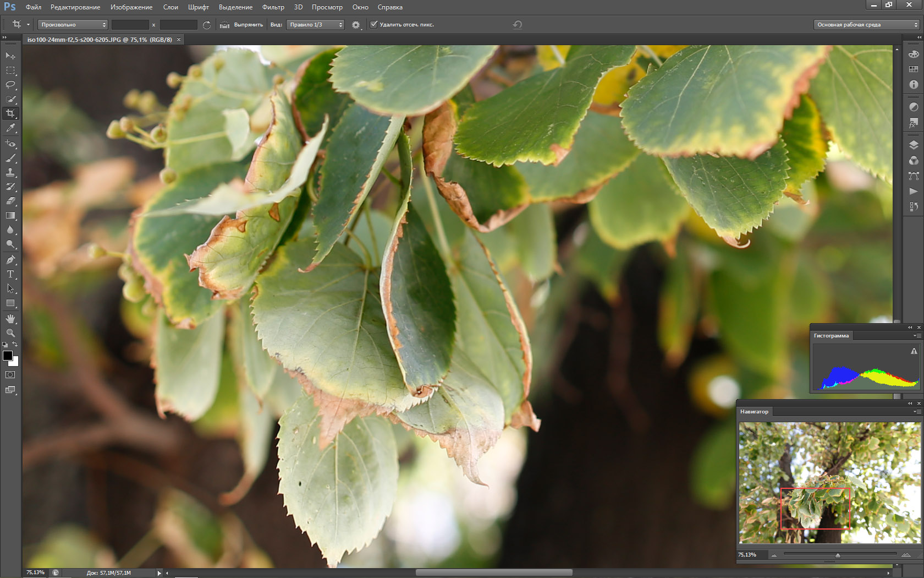
Task: Open 'Основная рабочая среда' workspace dropdown
Action: (867, 25)
